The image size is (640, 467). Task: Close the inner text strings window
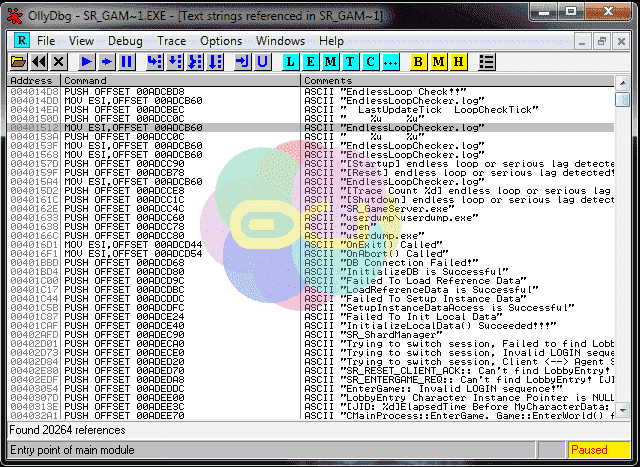pos(621,41)
